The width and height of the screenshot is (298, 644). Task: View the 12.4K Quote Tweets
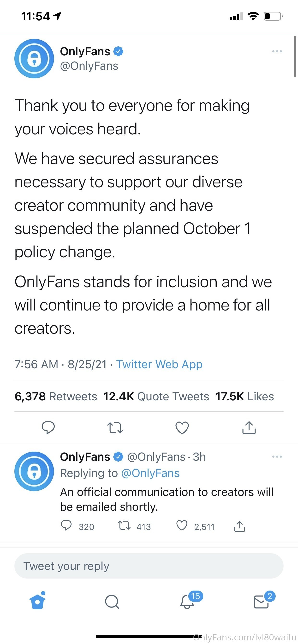tap(156, 396)
